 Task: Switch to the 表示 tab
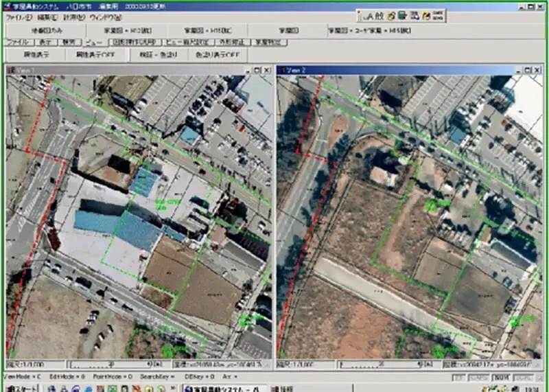[x=46, y=43]
